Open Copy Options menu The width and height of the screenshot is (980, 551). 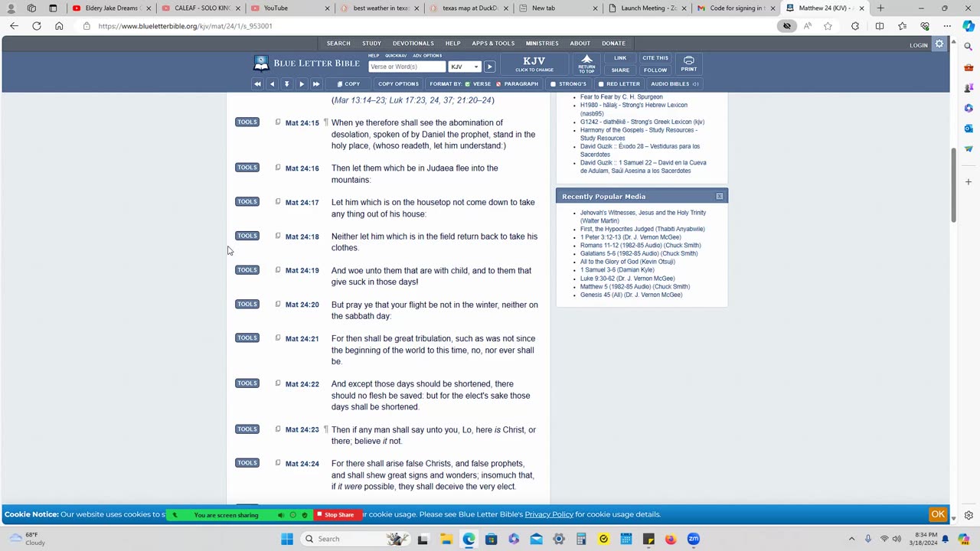pos(398,83)
